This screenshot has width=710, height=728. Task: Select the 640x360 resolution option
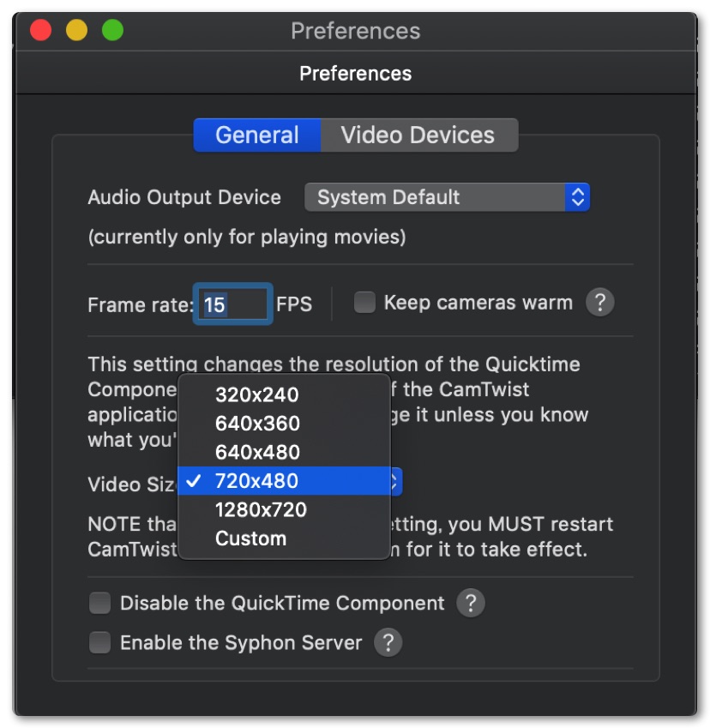pos(257,424)
